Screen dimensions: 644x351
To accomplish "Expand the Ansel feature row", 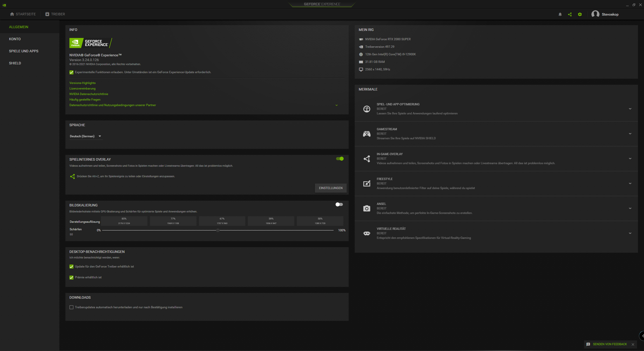I will pos(630,208).
